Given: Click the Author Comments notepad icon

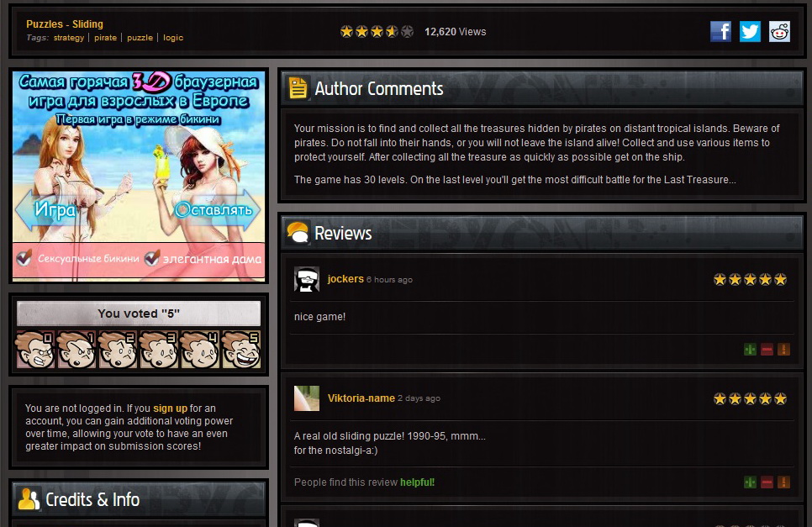Looking at the screenshot, I should click(x=298, y=88).
